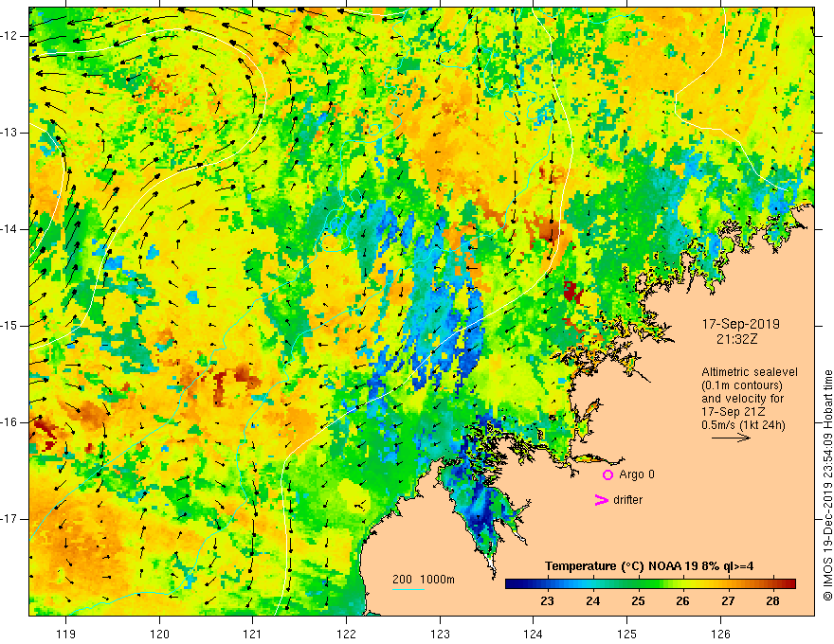
Task: Click longitude axis label 120
Action: (159, 634)
